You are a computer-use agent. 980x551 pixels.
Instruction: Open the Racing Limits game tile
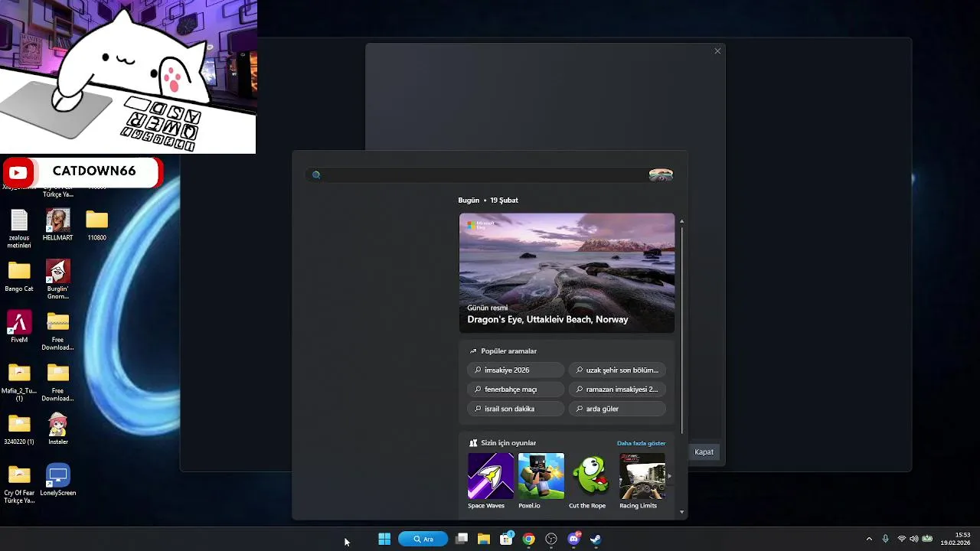(642, 481)
